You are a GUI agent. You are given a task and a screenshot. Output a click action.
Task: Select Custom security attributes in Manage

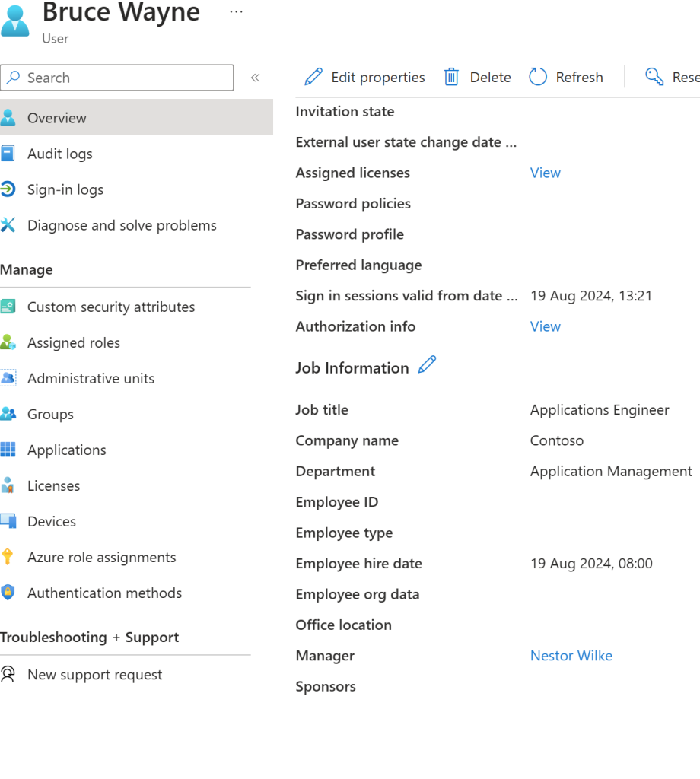(x=110, y=307)
